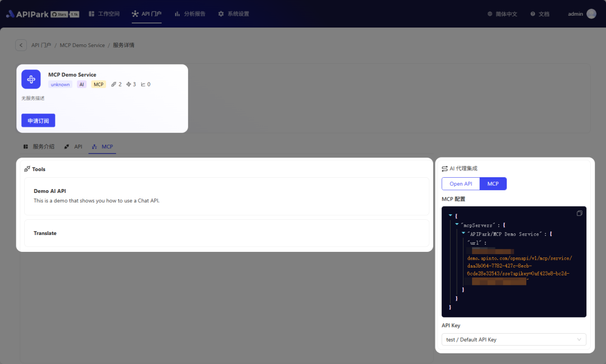Click the admin user avatar
The height and width of the screenshot is (364, 606).
591,14
